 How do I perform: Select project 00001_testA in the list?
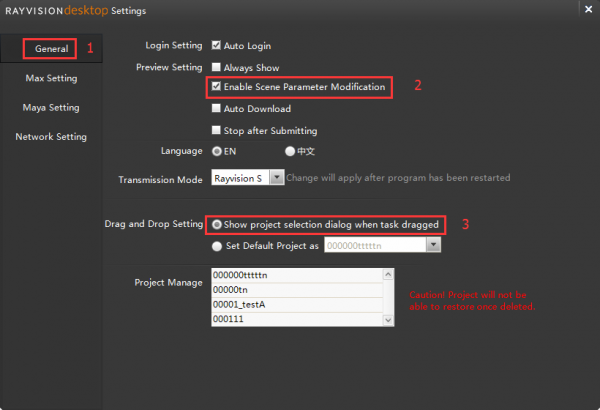click(297, 305)
